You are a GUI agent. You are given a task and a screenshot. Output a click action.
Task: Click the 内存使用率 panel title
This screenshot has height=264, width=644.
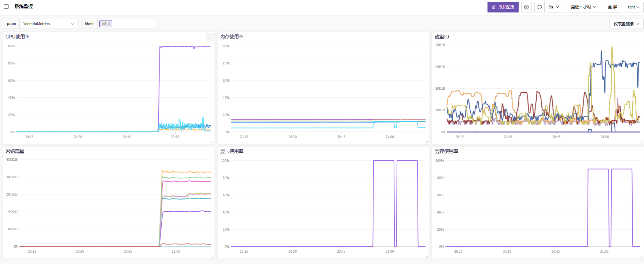pos(232,37)
